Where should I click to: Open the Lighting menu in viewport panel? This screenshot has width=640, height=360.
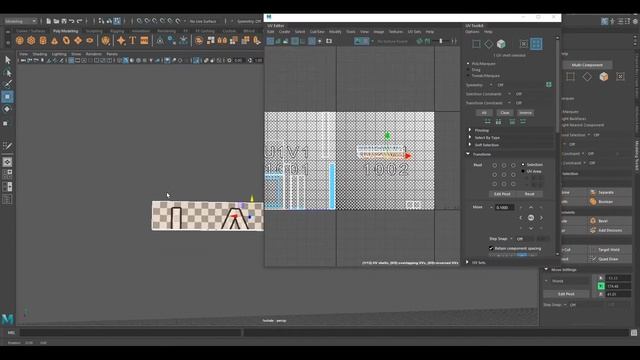[59, 54]
